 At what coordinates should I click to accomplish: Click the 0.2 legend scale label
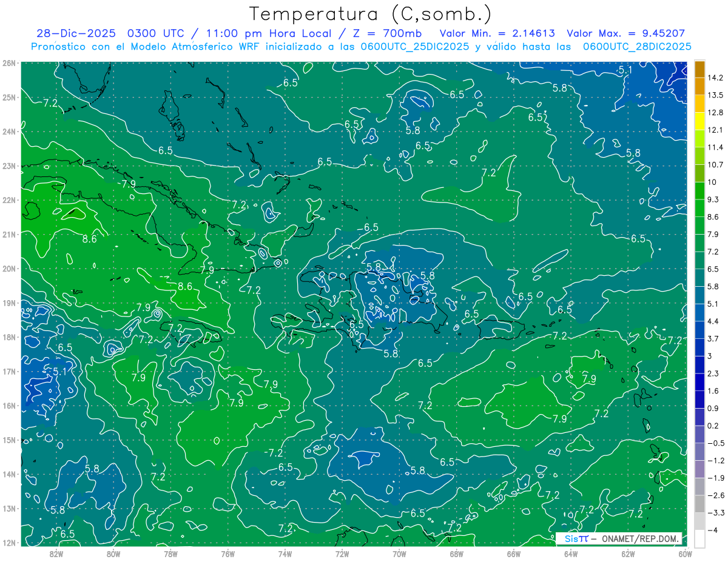pyautogui.click(x=713, y=426)
